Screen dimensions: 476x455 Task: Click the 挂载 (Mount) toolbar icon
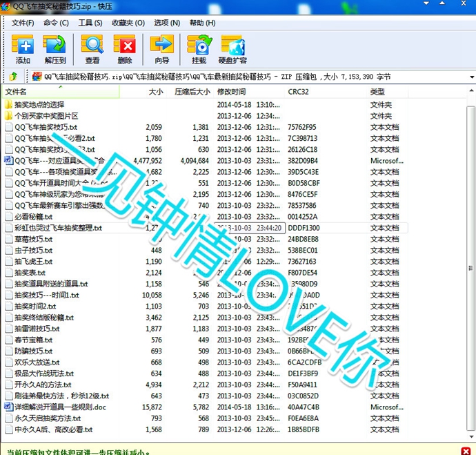(199, 49)
